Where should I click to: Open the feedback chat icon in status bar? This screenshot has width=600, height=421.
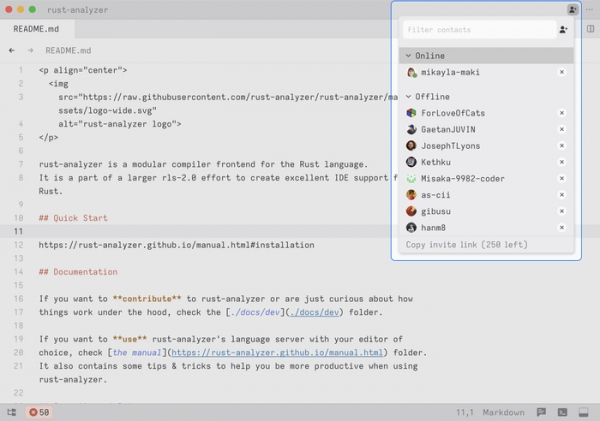pyautogui.click(x=541, y=412)
